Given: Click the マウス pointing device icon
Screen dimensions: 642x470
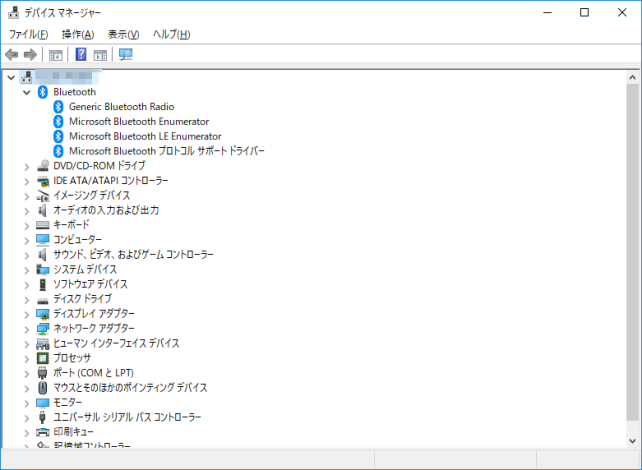Looking at the screenshot, I should click(43, 388).
